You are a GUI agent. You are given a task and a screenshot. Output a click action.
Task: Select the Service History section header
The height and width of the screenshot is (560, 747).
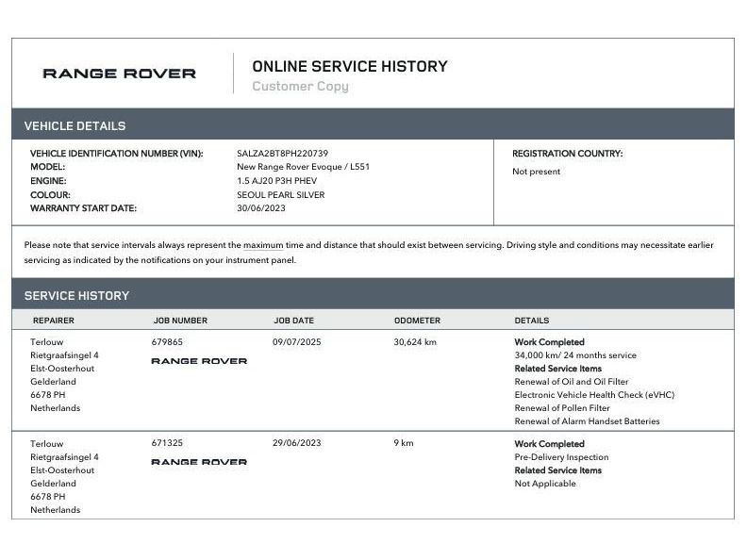[x=373, y=294]
